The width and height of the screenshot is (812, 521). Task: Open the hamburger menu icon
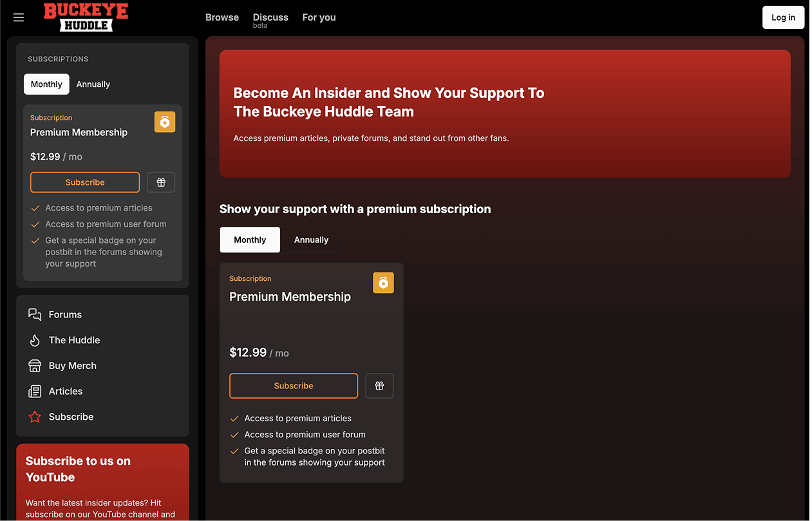(x=19, y=17)
